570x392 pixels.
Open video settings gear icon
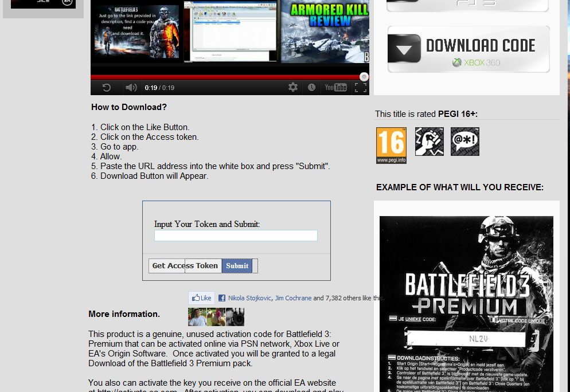[x=293, y=87]
